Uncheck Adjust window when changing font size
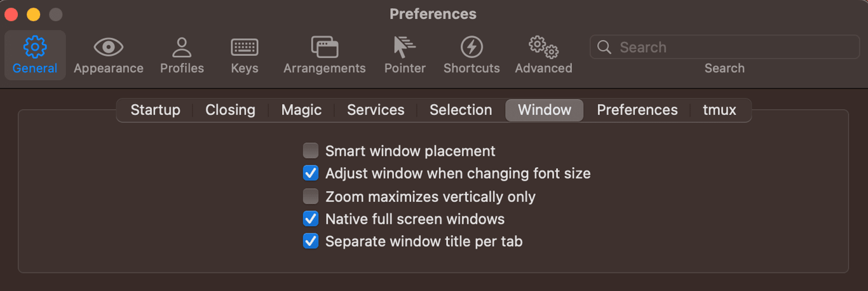Image resolution: width=868 pixels, height=291 pixels. (x=311, y=173)
